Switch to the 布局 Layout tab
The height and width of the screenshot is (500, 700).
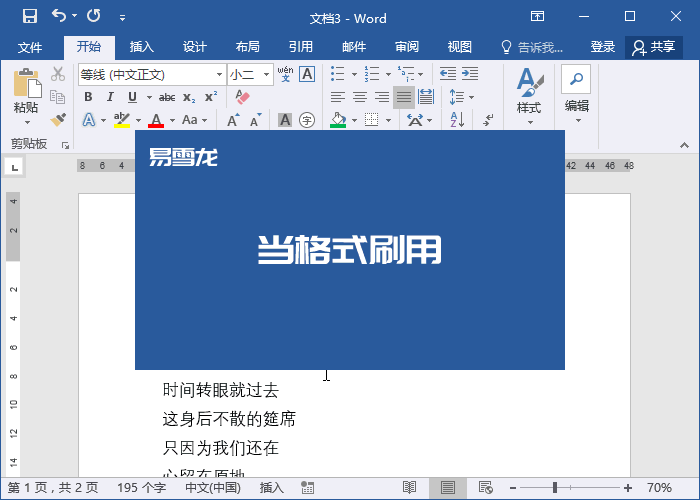tap(248, 47)
